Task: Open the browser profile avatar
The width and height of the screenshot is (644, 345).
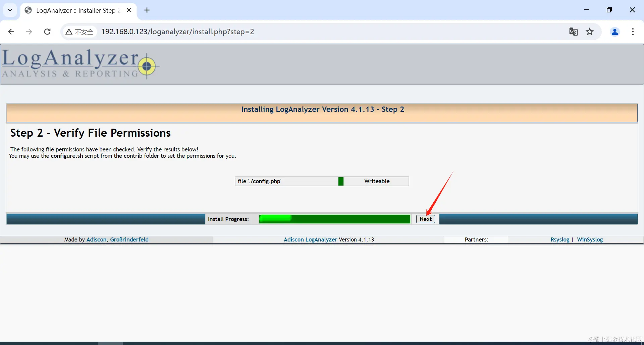Action: pos(615,32)
